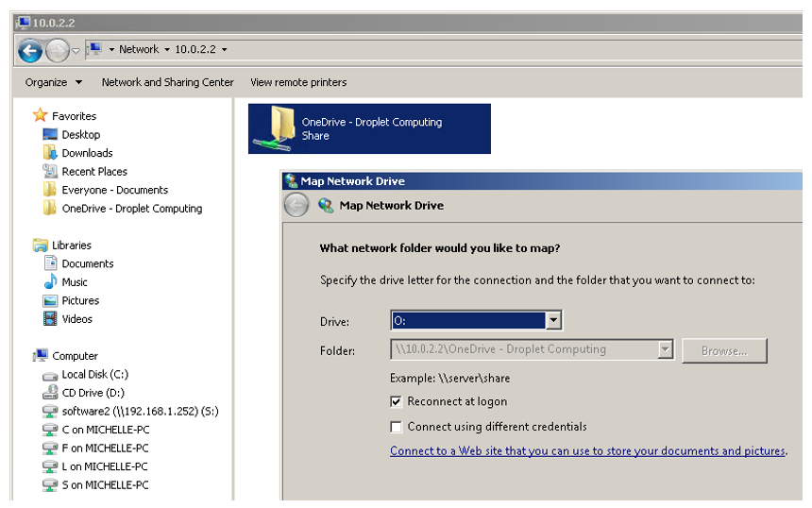Click the Videos filmstrip icon
The image size is (812, 508).
coord(50,318)
